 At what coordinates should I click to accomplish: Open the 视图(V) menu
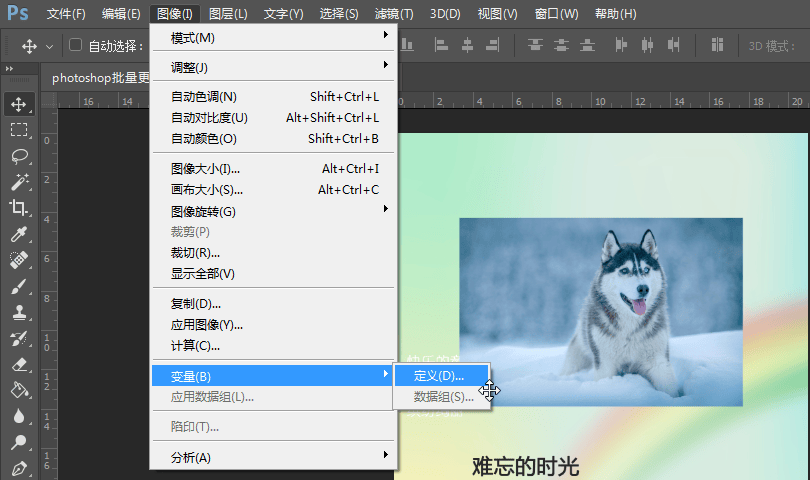tap(497, 14)
